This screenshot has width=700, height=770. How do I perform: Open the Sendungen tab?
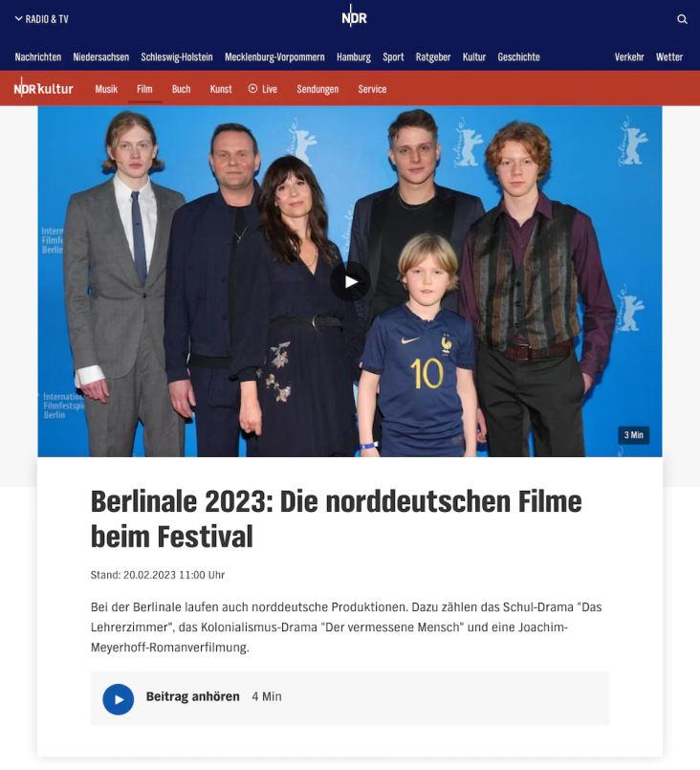pyautogui.click(x=317, y=89)
